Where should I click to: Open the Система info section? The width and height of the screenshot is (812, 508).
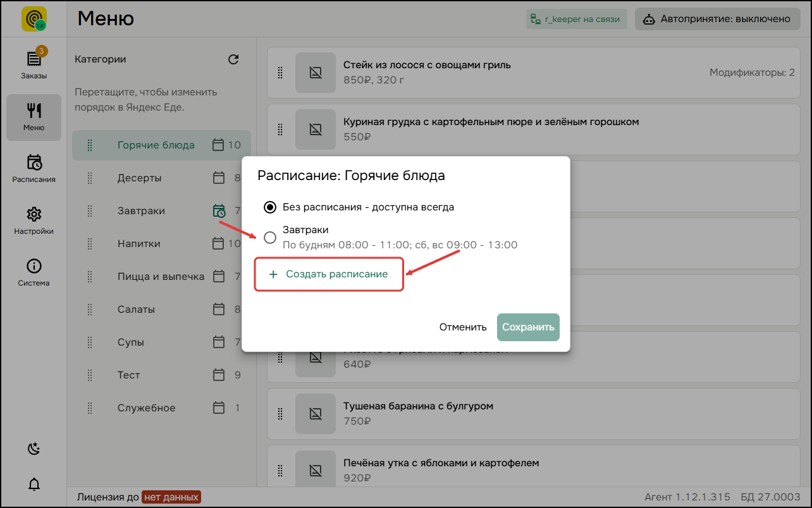34,272
